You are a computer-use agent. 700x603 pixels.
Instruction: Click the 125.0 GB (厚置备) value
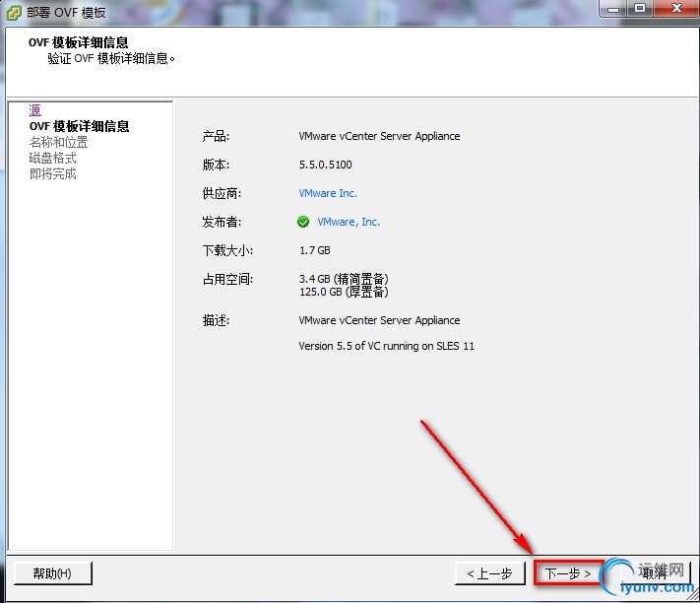click(x=344, y=292)
